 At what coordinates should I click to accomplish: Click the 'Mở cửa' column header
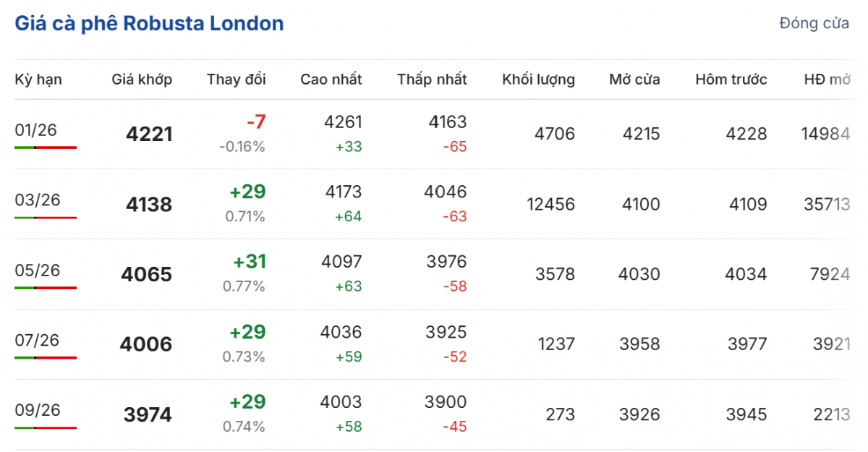point(634,80)
